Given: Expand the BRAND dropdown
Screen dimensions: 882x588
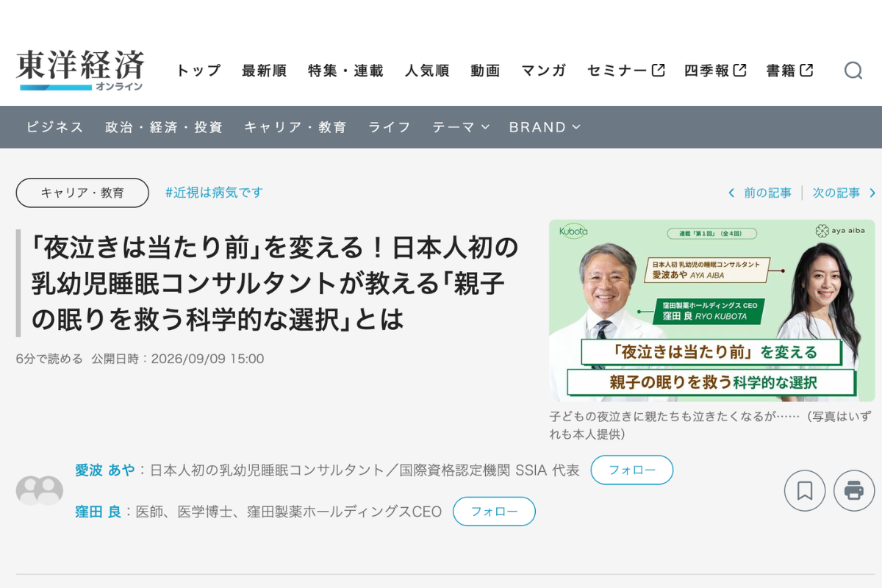Looking at the screenshot, I should point(545,127).
